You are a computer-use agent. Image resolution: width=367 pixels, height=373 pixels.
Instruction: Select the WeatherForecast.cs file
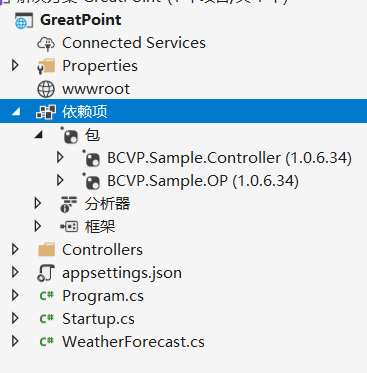click(133, 342)
